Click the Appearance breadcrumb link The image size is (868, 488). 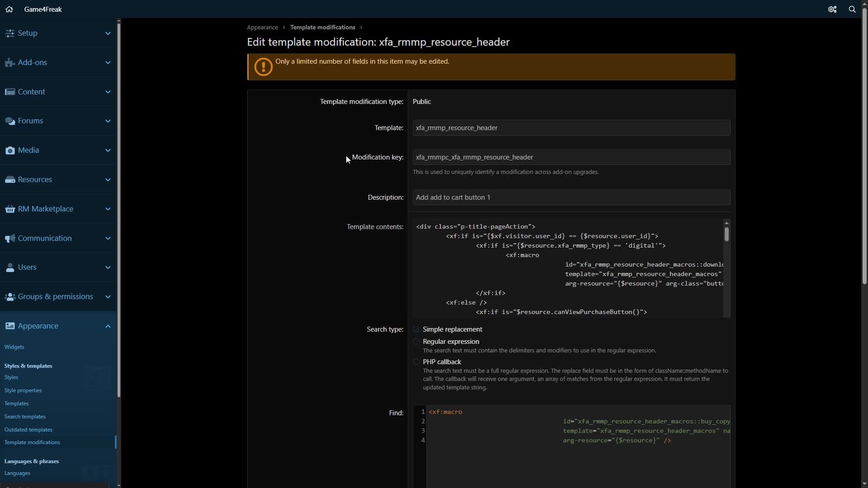coord(262,27)
